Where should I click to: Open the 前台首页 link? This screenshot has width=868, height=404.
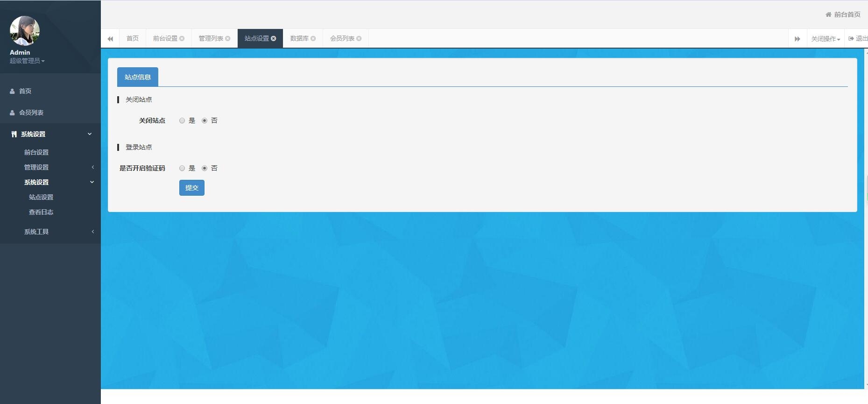coord(843,14)
